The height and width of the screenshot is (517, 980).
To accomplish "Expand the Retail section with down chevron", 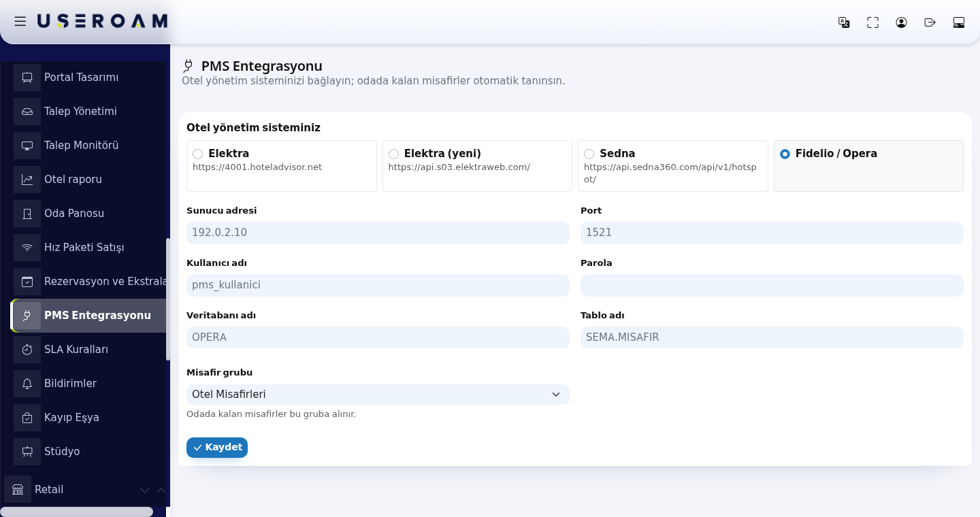I will (x=144, y=490).
